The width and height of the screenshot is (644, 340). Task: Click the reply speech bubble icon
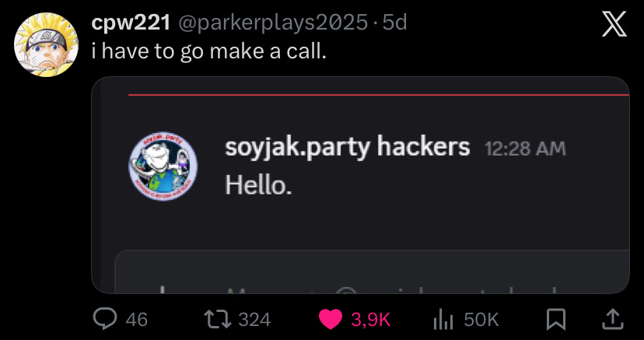(105, 318)
